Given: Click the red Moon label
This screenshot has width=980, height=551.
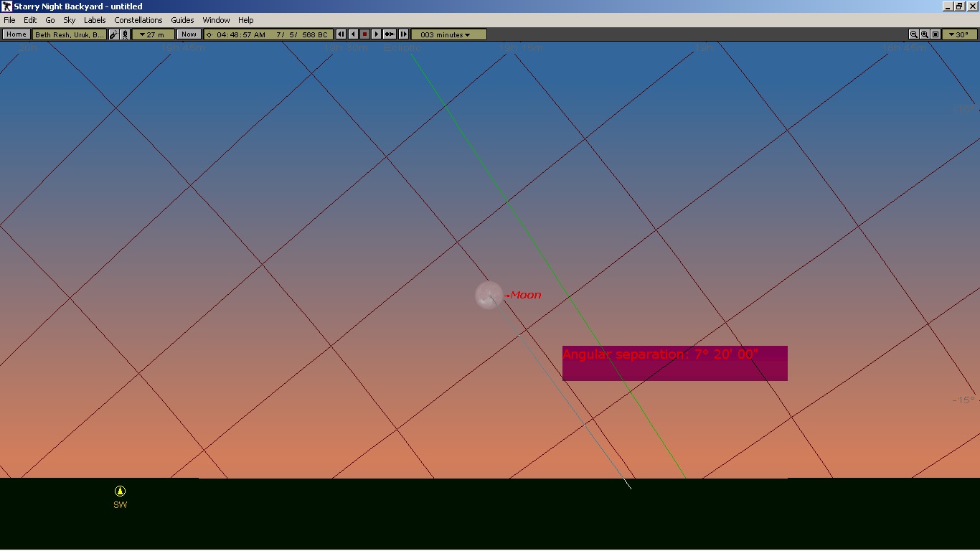Looking at the screenshot, I should [x=525, y=295].
